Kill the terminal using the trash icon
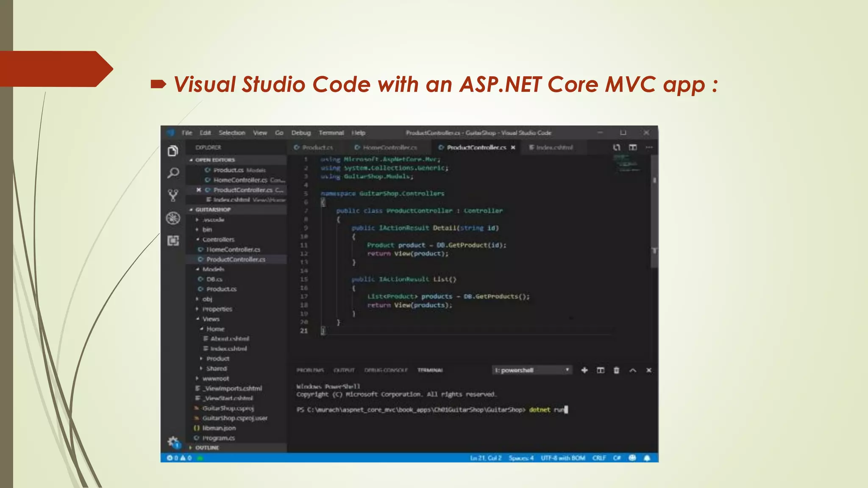 pos(616,370)
